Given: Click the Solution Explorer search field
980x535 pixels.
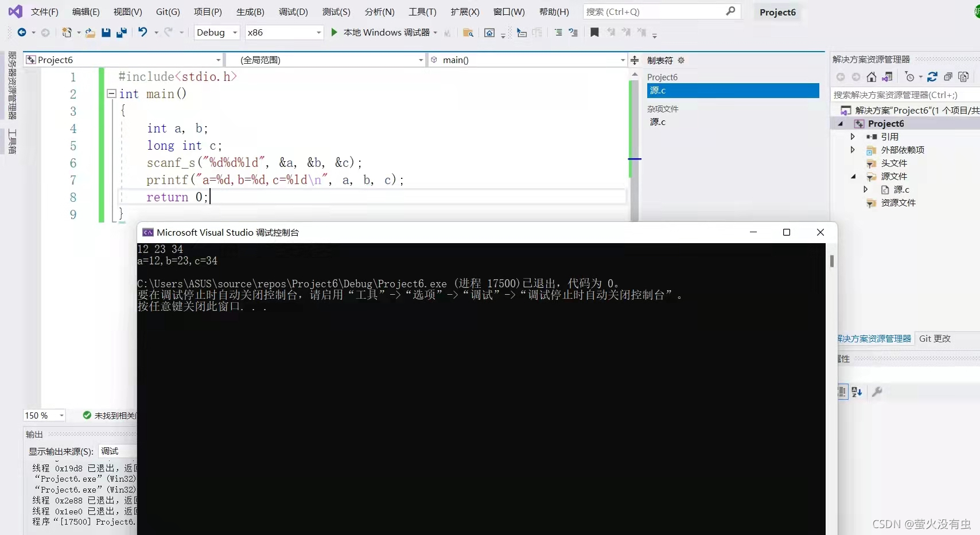Looking at the screenshot, I should pyautogui.click(x=905, y=95).
